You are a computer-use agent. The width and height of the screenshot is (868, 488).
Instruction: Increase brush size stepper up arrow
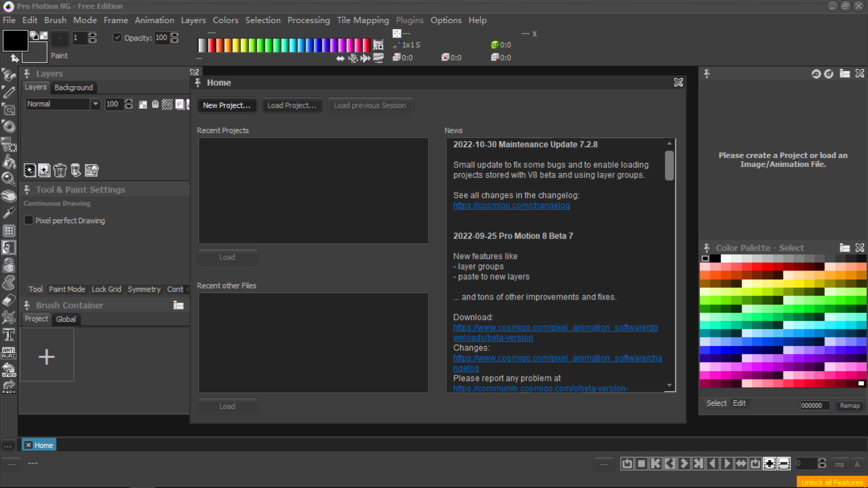(93, 35)
